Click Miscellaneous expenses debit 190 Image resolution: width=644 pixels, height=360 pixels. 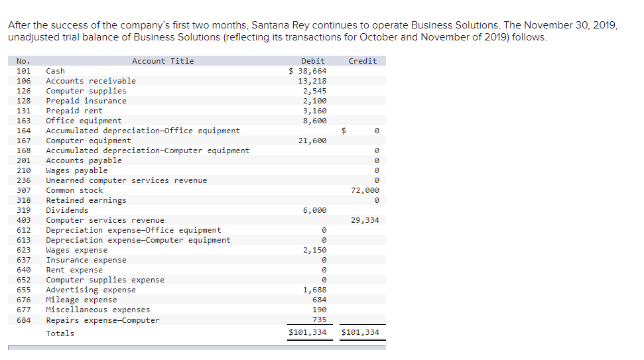coord(319,310)
